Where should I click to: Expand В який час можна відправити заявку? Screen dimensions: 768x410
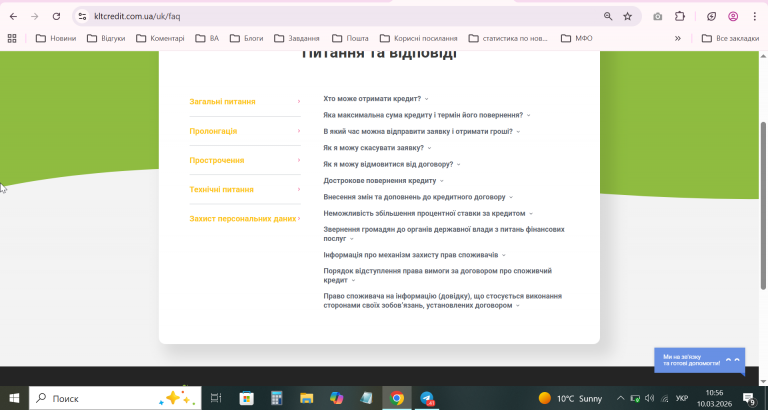tap(422, 131)
